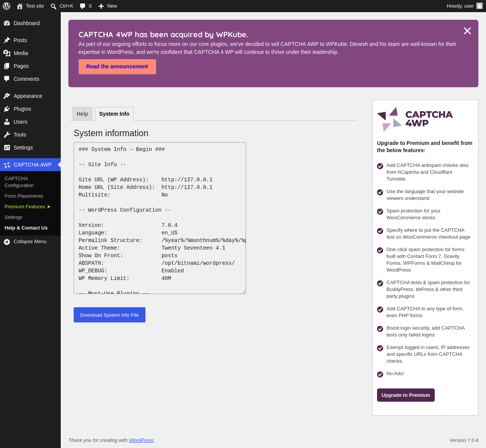The height and width of the screenshot is (448, 486).
Task: Open the Ctrl+K search magnifier icon
Action: [54, 6]
